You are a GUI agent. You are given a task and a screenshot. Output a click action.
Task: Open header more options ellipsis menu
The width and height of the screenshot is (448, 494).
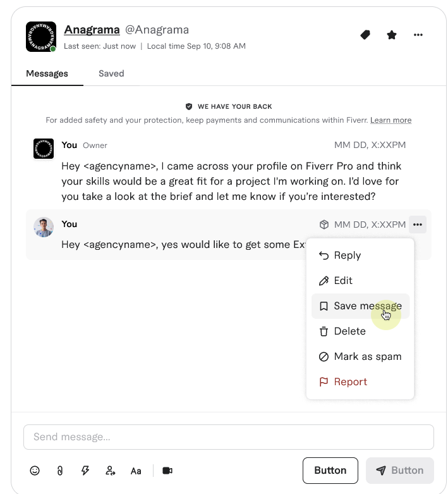point(418,35)
